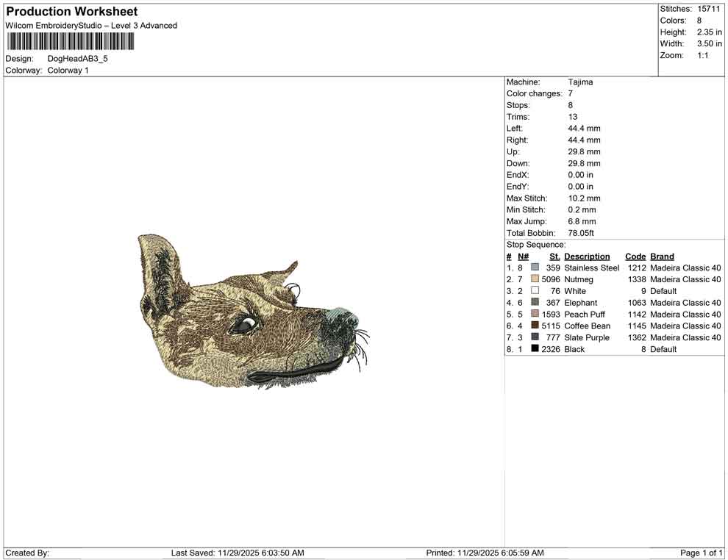Click the White color swatch in stop sequence
728x560 pixels.
(x=535, y=291)
